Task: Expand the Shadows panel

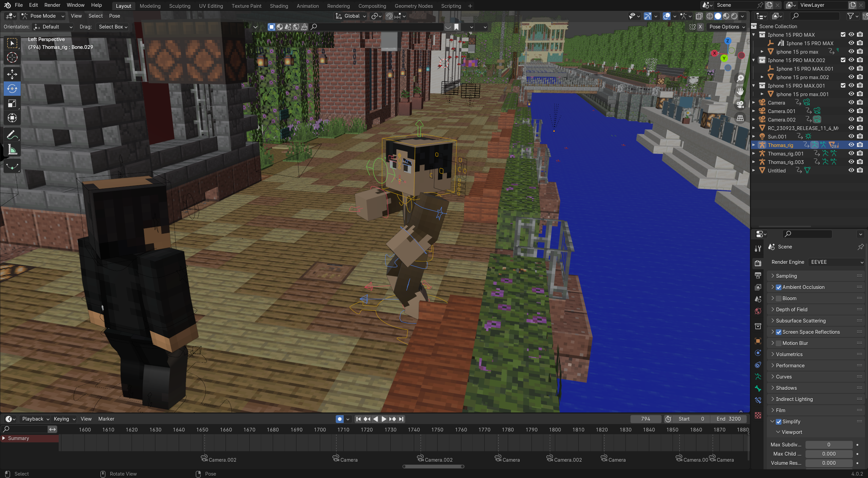Action: 816,388
